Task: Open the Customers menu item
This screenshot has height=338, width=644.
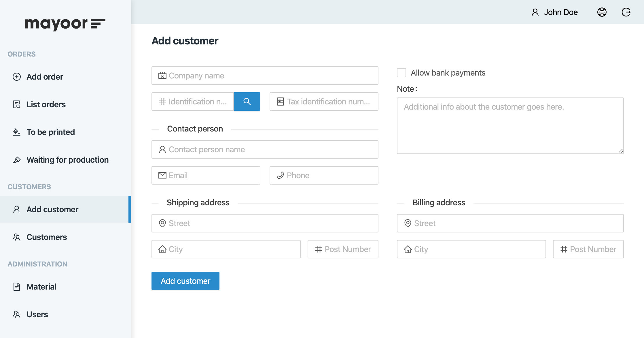Action: coord(47,237)
